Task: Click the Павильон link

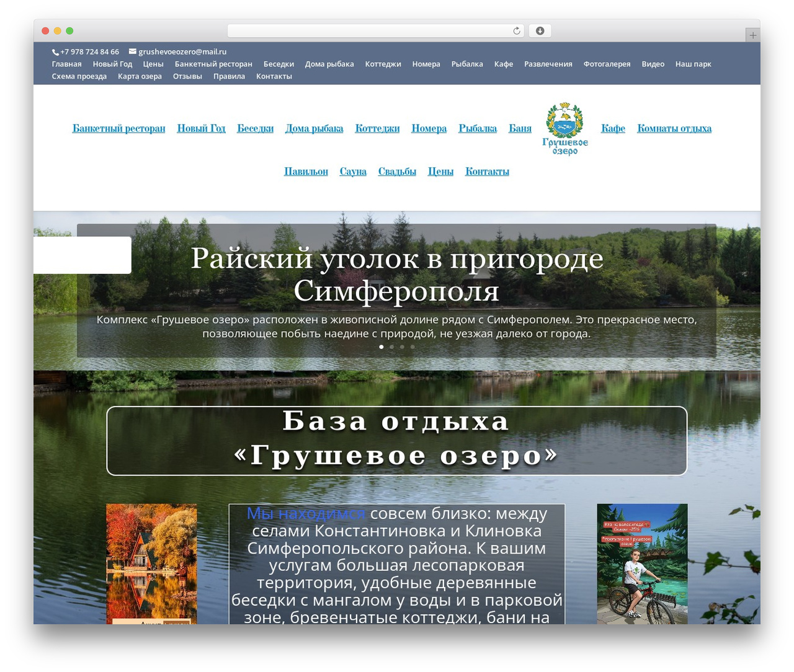Action: tap(306, 171)
